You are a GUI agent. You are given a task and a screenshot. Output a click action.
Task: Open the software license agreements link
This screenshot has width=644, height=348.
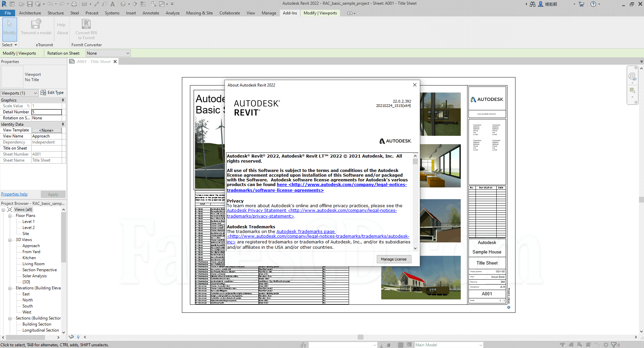pyautogui.click(x=317, y=187)
